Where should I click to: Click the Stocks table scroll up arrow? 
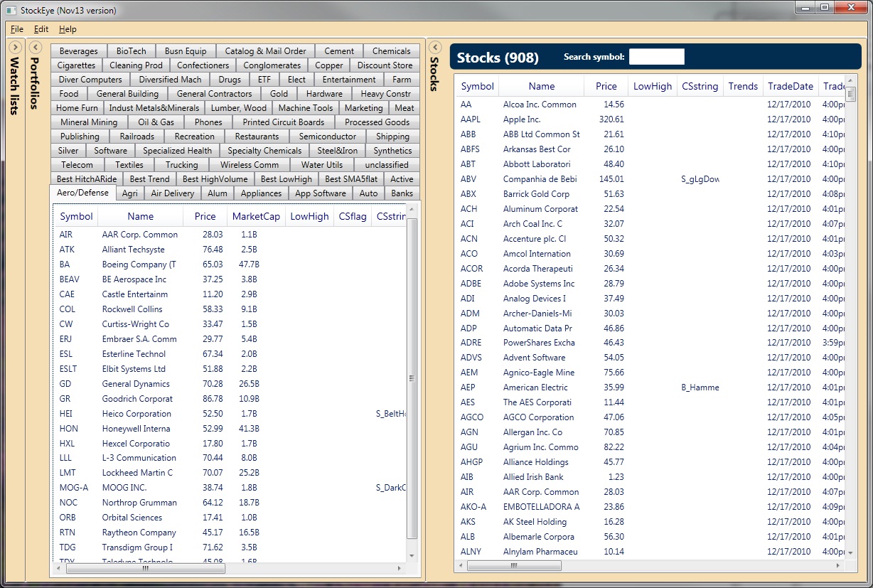tap(850, 81)
